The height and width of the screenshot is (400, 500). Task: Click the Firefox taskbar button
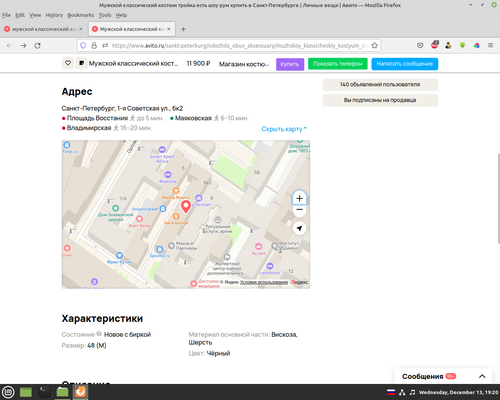[80, 392]
